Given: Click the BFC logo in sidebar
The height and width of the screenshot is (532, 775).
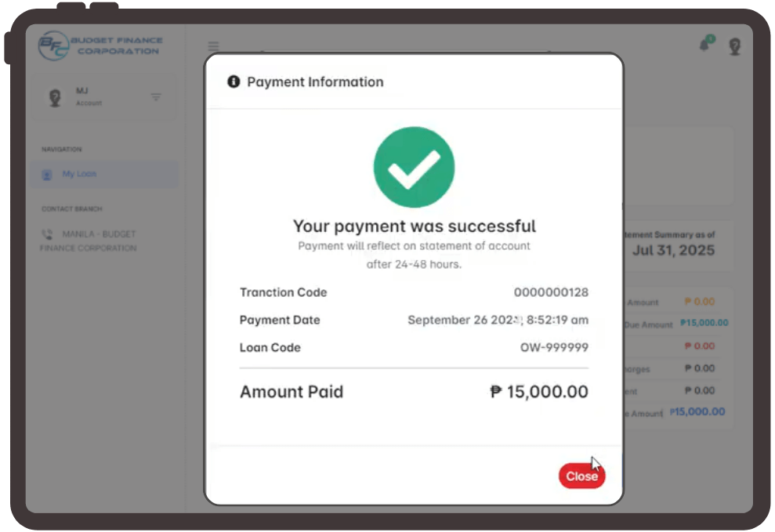Looking at the screenshot, I should coord(54,46).
